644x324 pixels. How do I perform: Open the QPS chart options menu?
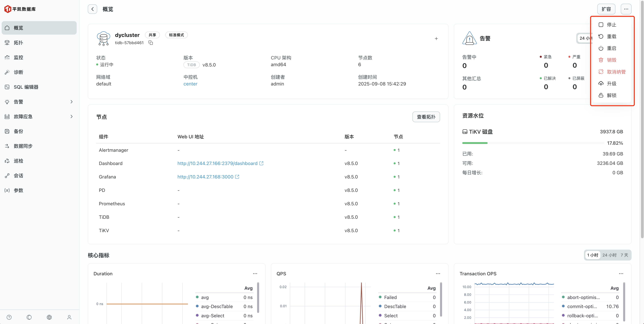[438, 273]
